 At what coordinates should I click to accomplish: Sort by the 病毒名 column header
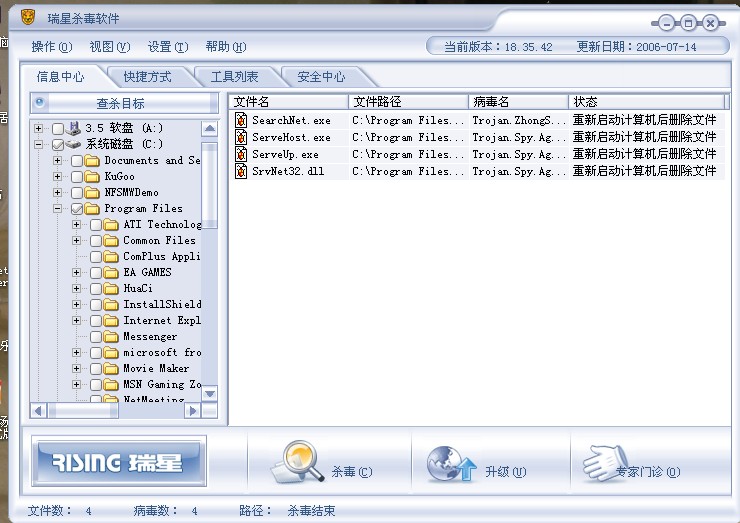(518, 102)
